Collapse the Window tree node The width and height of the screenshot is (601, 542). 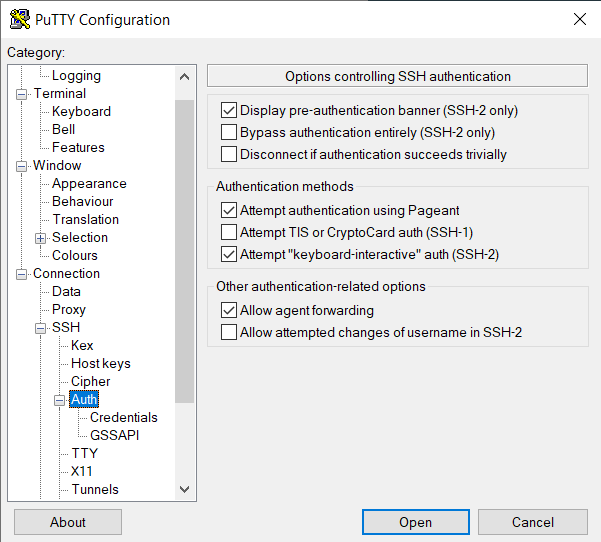pos(21,166)
